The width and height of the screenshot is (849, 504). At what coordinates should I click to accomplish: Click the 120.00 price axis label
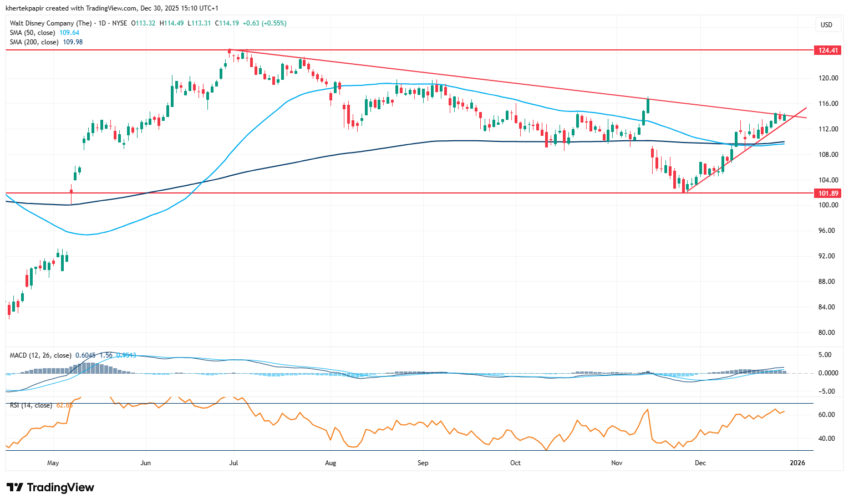(828, 78)
